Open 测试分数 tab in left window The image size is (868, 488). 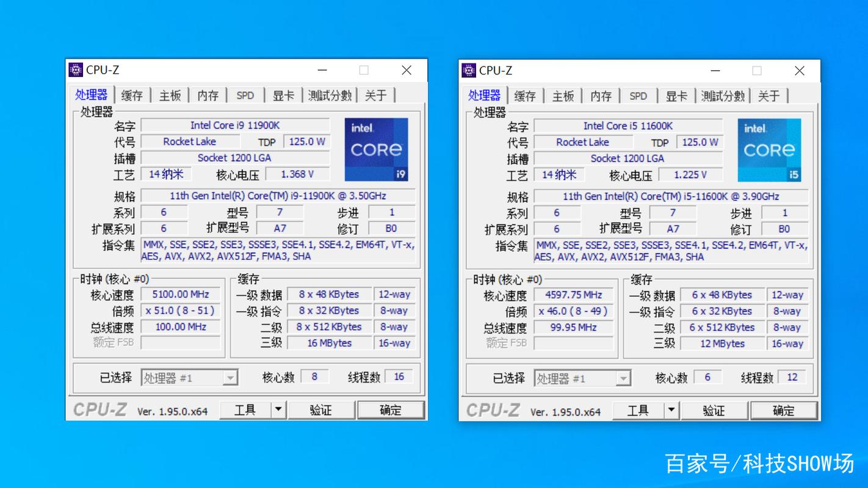coord(330,95)
